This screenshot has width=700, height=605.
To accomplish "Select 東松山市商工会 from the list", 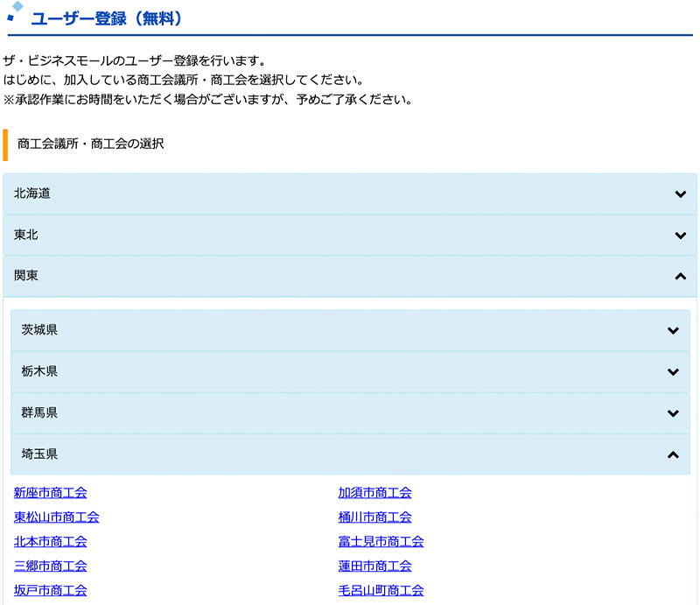I will (x=57, y=517).
